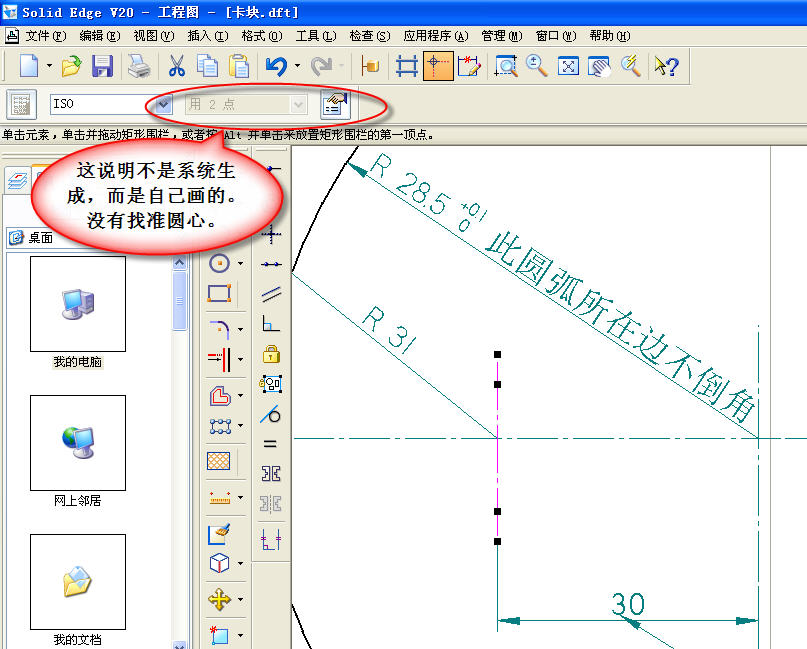Expand the fillet tool flyout arrow

(240, 329)
